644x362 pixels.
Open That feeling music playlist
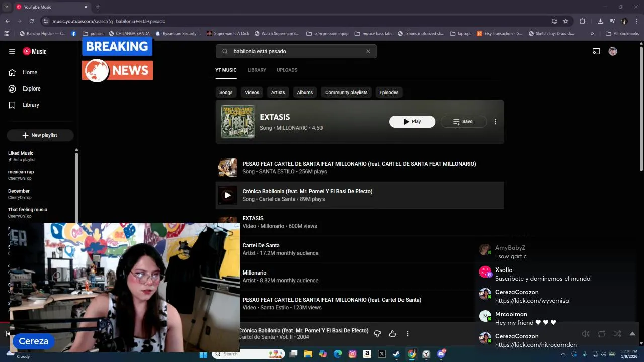pyautogui.click(x=40, y=213)
